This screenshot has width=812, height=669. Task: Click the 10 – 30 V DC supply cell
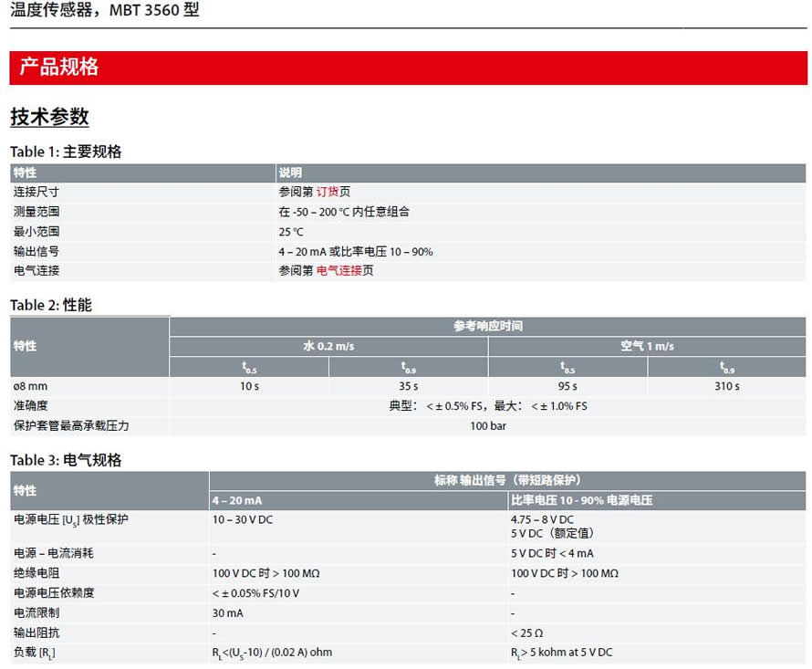point(243,519)
